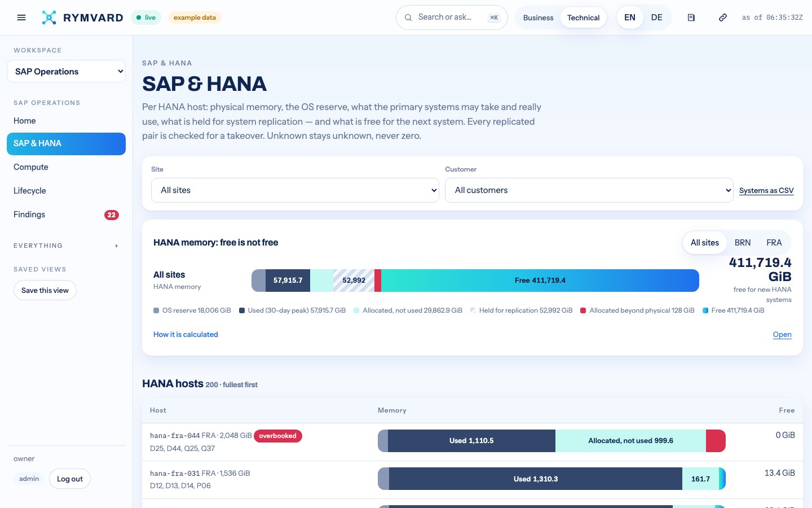Select the FRA site tab

(774, 243)
